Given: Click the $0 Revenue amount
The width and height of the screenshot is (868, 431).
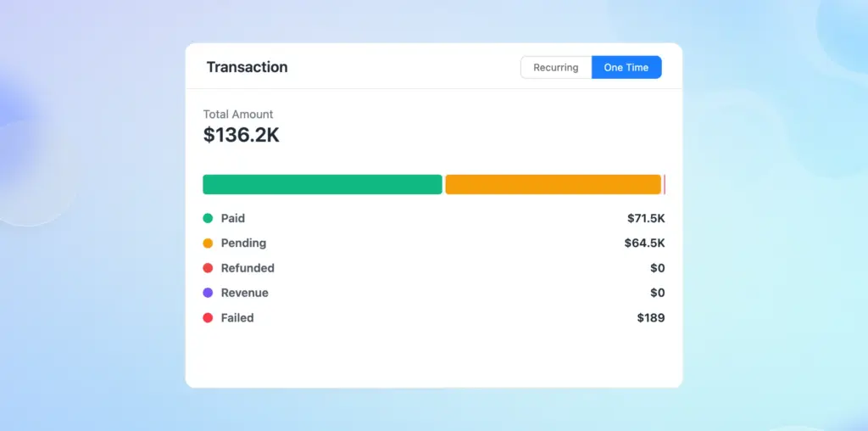Looking at the screenshot, I should point(658,293).
